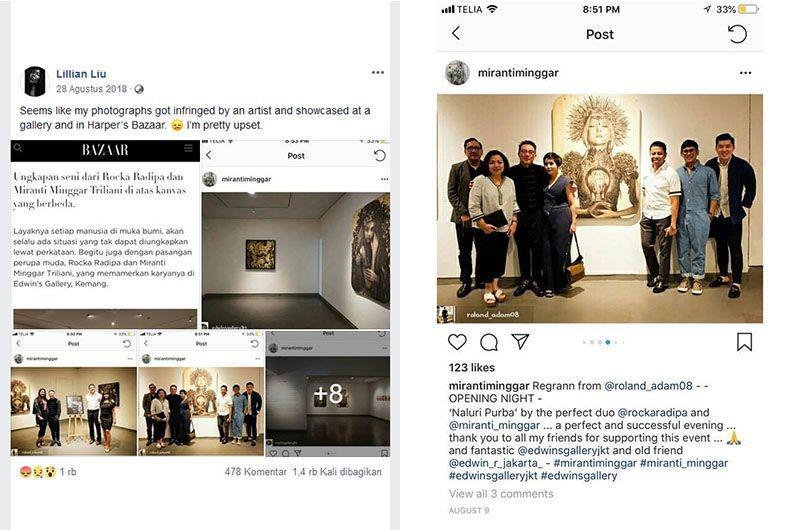View the reaction emojis summary 1 rb
This screenshot has height=531, width=802.
(x=48, y=472)
